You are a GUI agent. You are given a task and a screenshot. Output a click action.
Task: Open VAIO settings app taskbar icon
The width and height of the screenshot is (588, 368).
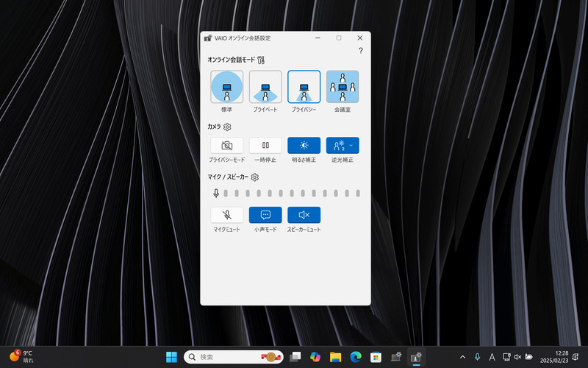396,357
